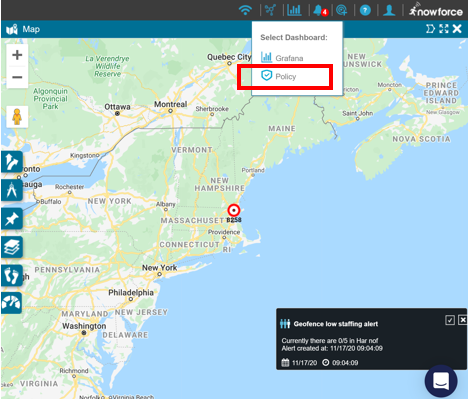
Task: Zoom out the map with minus button
Action: [x=17, y=77]
